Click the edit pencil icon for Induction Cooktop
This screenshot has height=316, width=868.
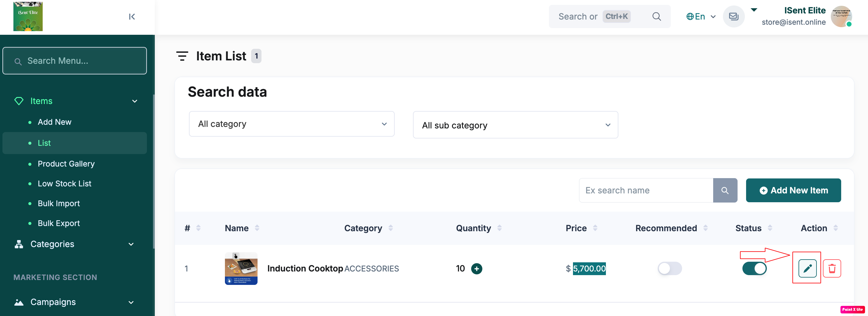tap(807, 268)
